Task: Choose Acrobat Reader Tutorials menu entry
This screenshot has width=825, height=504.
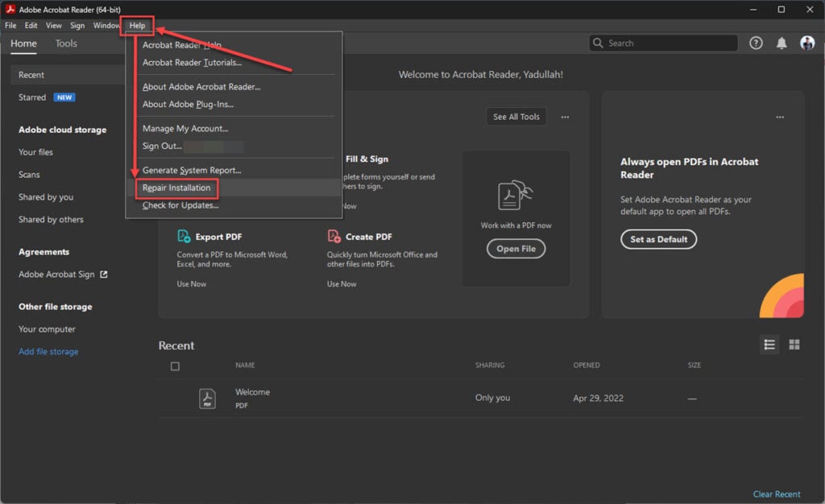Action: point(192,63)
